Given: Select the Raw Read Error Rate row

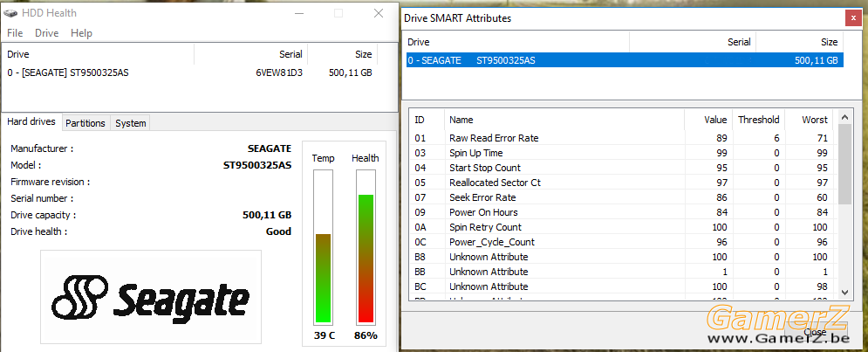Looking at the screenshot, I should pos(624,138).
